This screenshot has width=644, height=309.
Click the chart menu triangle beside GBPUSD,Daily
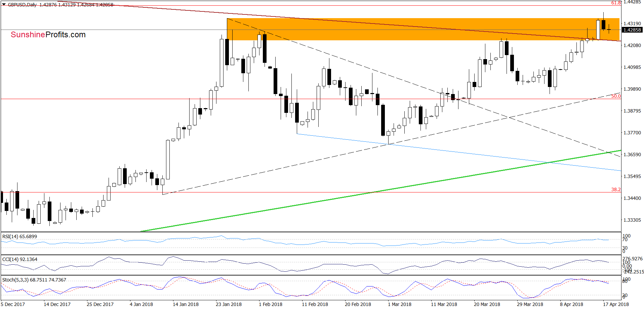pos(4,5)
